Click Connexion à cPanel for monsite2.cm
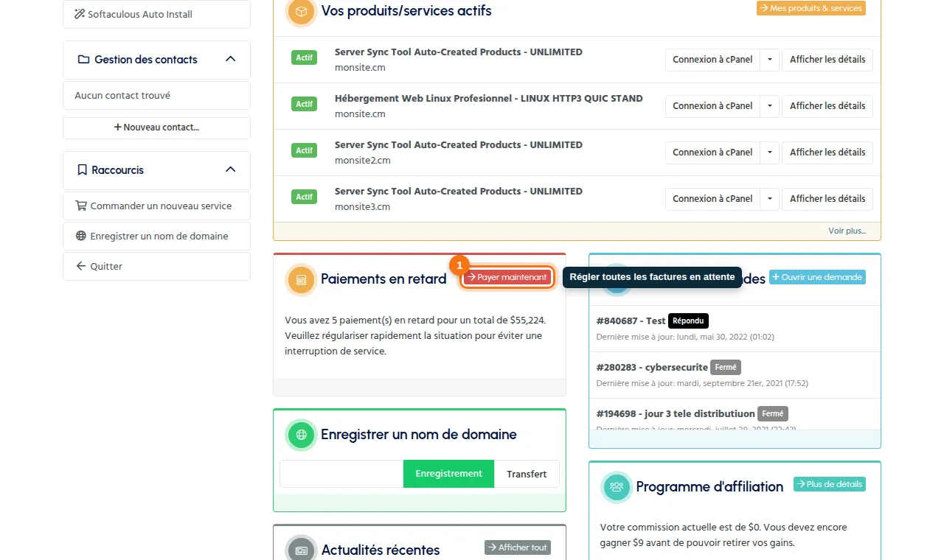This screenshot has height=560, width=944. point(712,153)
